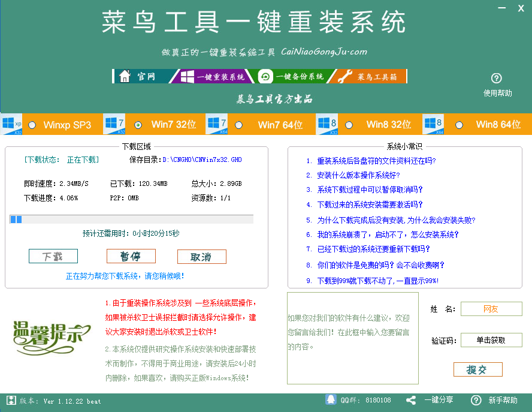Submit the feedback with 提交

[477, 369]
